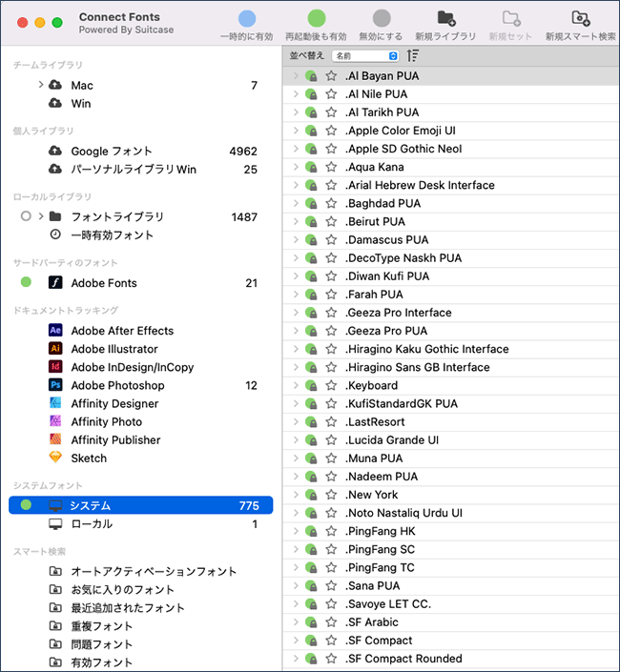The image size is (620, 672).
Task: Select the Sketch diamond icon
Action: [55, 458]
